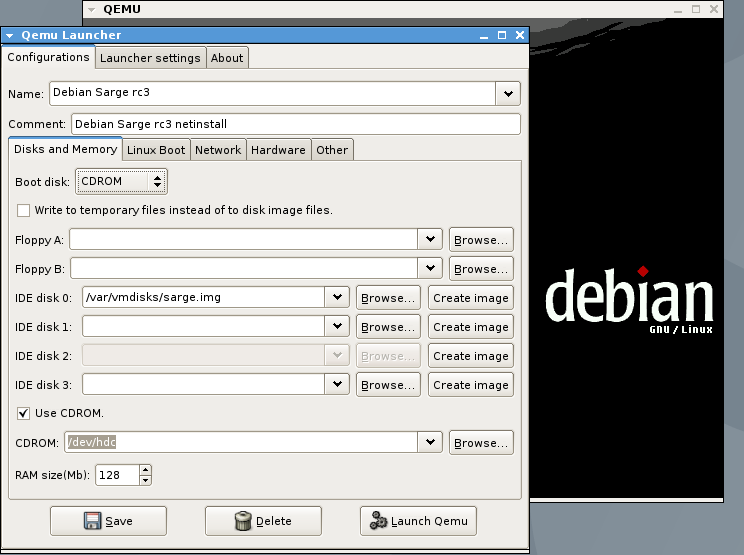The image size is (744, 555).
Task: Expand the CDROM device dropdown arrow
Action: pyautogui.click(x=430, y=442)
